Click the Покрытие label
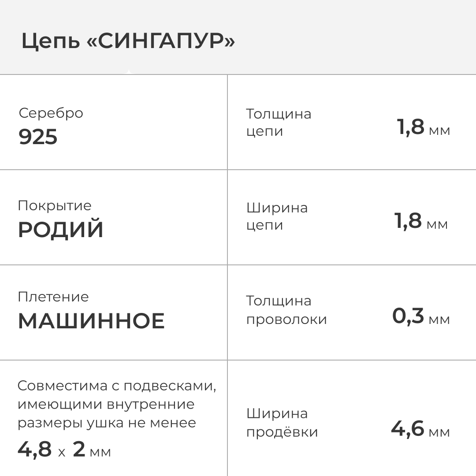 (55, 206)
